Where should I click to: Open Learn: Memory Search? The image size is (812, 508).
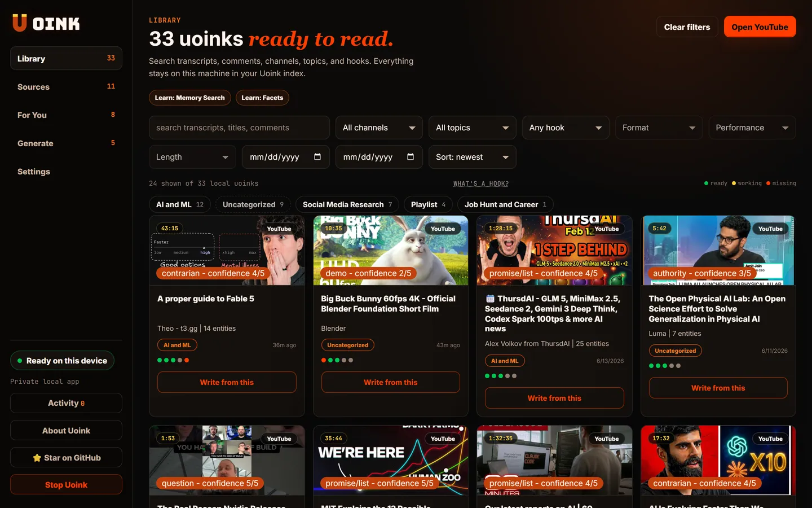[x=190, y=98]
